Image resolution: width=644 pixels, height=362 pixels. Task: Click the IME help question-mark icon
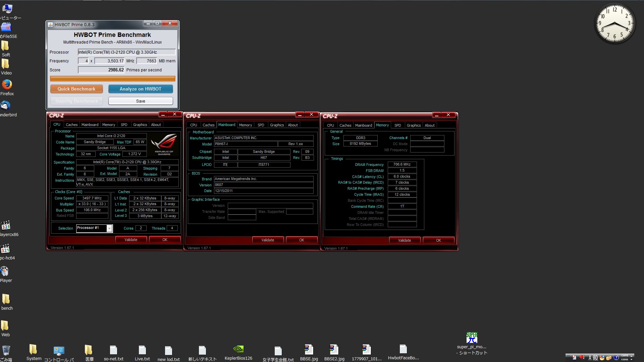(616, 358)
